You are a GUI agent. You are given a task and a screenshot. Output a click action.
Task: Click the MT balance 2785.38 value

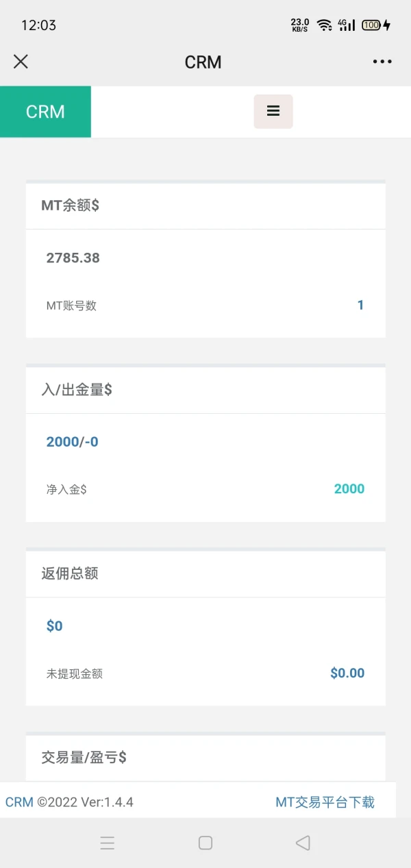(73, 258)
